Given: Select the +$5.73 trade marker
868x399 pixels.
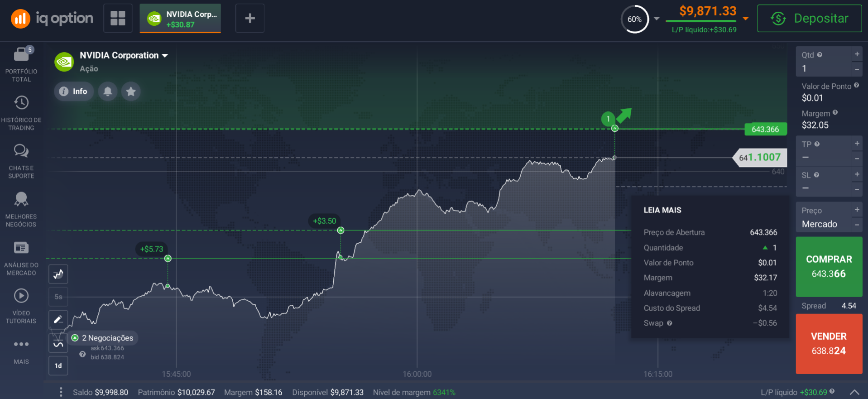Looking at the screenshot, I should point(152,249).
